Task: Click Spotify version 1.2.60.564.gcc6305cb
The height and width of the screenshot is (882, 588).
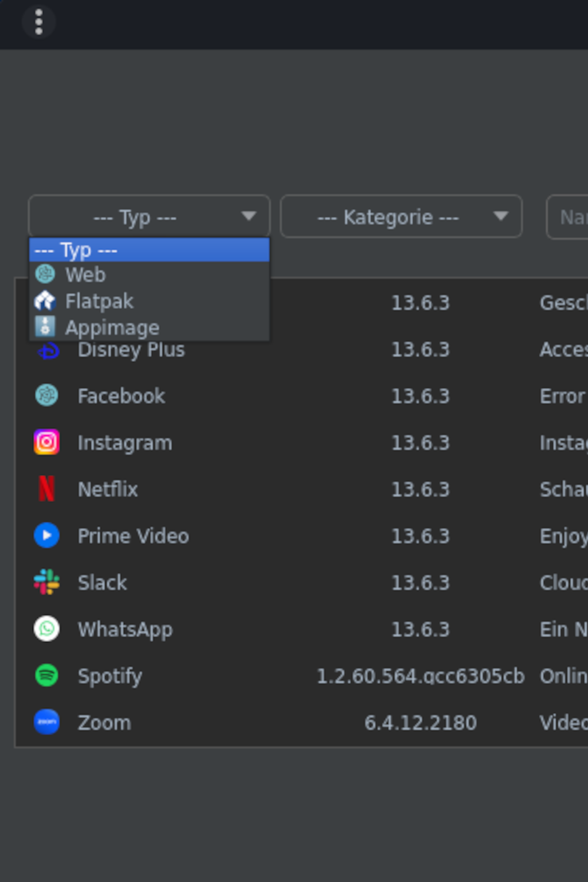Action: [420, 676]
